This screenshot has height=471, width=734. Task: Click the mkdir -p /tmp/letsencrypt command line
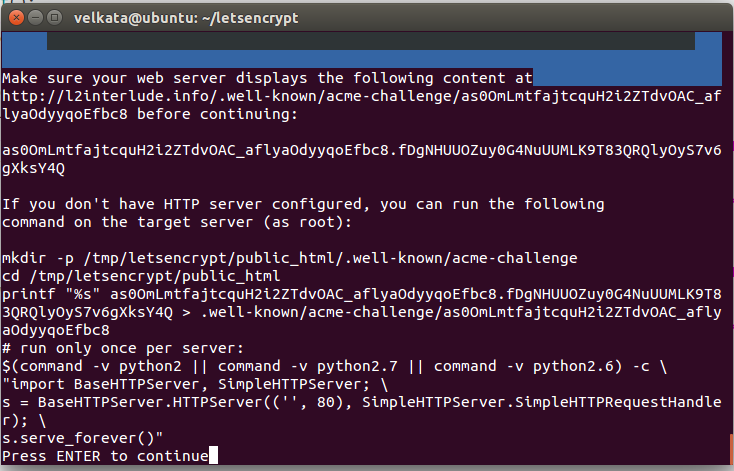[x=290, y=258]
